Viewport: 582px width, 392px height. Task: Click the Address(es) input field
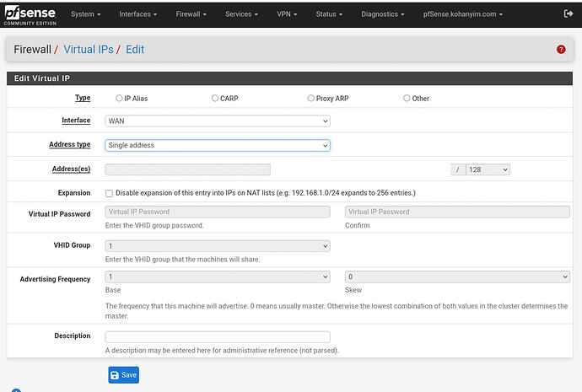point(188,169)
